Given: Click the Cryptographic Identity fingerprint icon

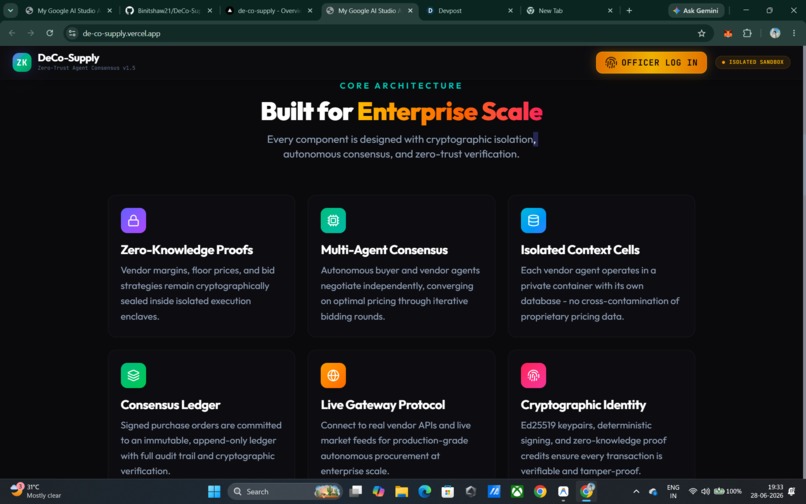Looking at the screenshot, I should pos(533,375).
